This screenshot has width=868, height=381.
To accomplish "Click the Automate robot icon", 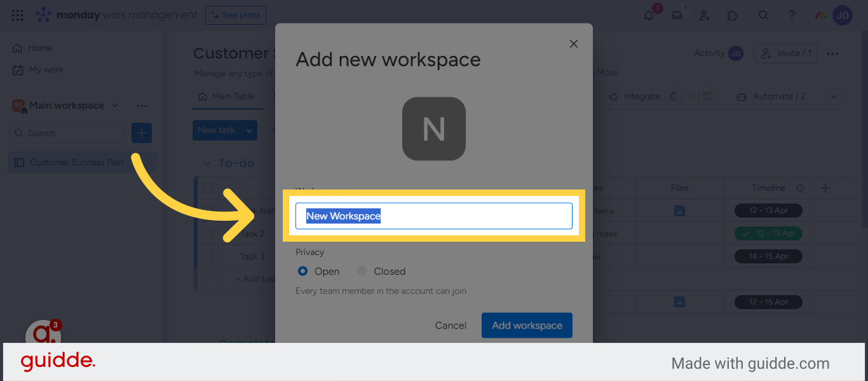I will (741, 96).
